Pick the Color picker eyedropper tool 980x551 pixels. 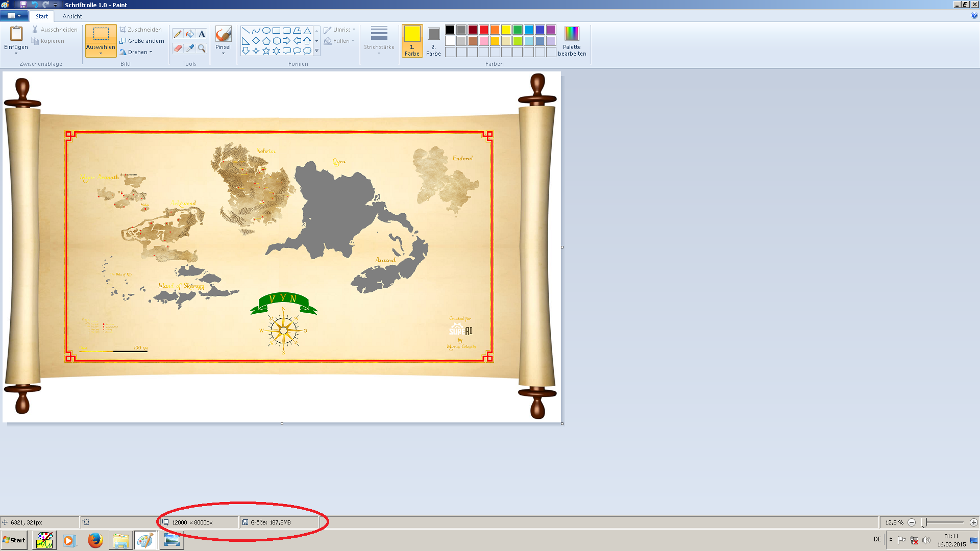(190, 48)
